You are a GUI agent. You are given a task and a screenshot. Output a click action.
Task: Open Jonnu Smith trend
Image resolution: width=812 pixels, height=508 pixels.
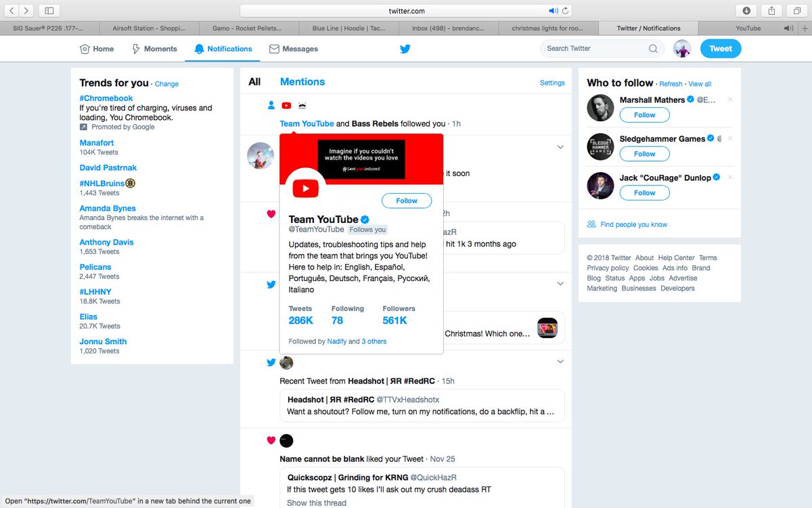(x=103, y=341)
